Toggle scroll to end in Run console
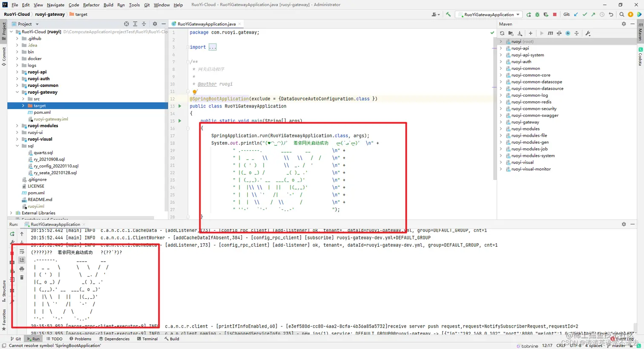644x349 pixels. tap(22, 260)
